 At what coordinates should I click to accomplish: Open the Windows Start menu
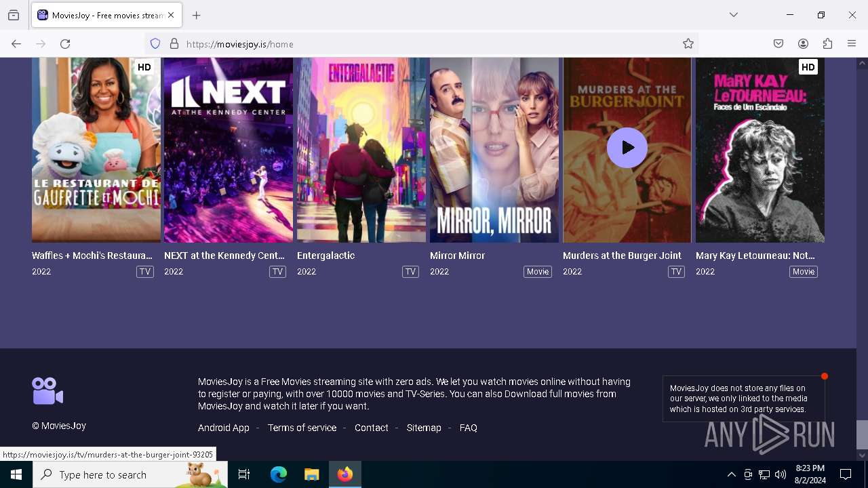point(16,474)
